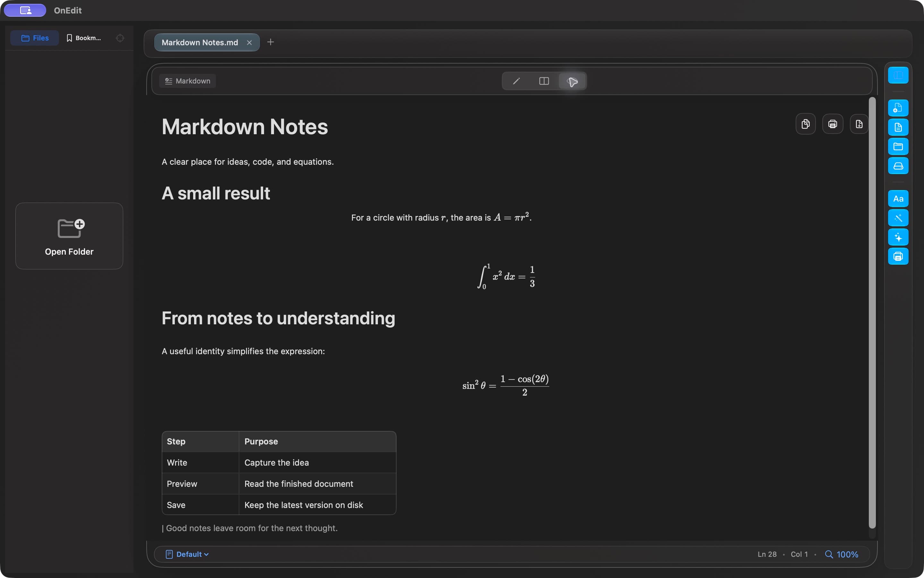Click the 'From notes to understanding' heading

[278, 318]
